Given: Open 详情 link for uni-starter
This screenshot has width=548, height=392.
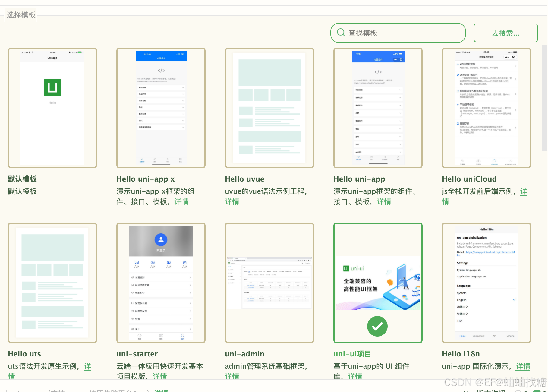Looking at the screenshot, I should (x=160, y=376).
